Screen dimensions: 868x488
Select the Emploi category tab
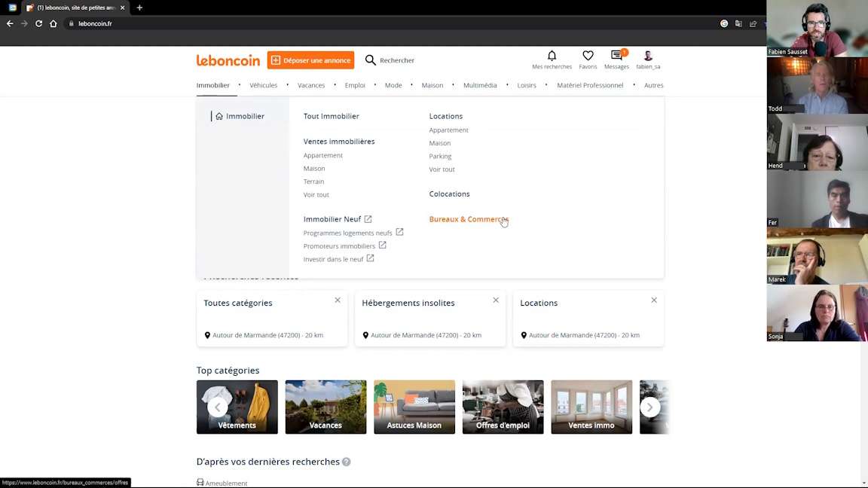(x=355, y=85)
